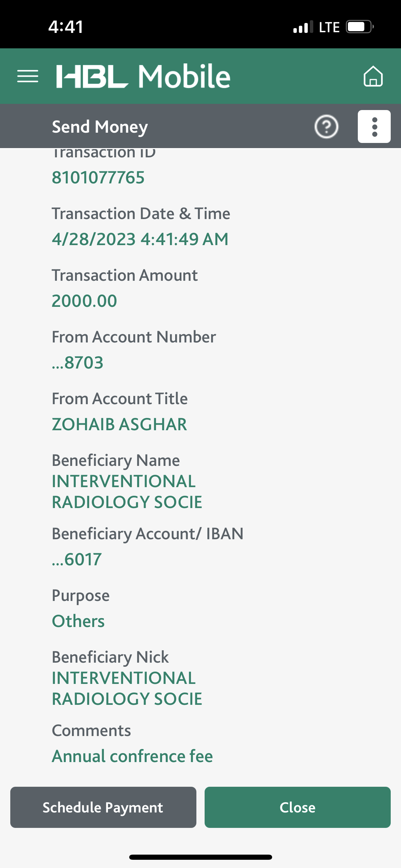The height and width of the screenshot is (868, 401).
Task: Open the hamburger navigation menu
Action: (28, 76)
